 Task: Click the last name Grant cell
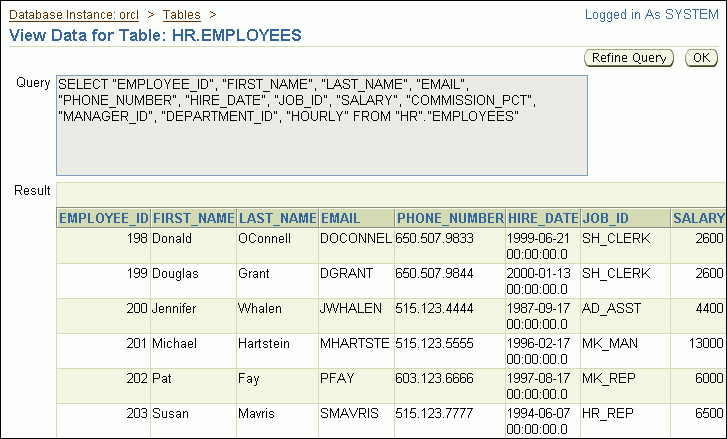[254, 274]
